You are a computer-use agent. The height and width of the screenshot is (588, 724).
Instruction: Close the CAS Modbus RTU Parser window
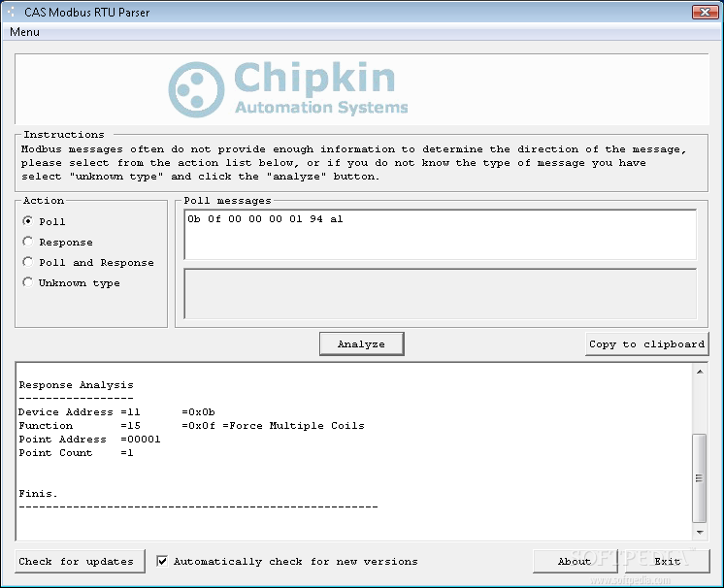[x=705, y=12]
